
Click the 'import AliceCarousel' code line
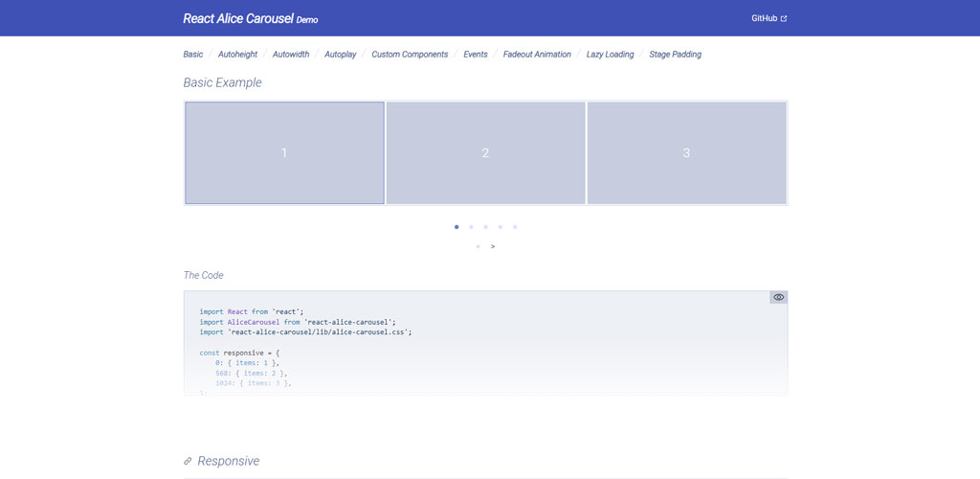(x=298, y=322)
